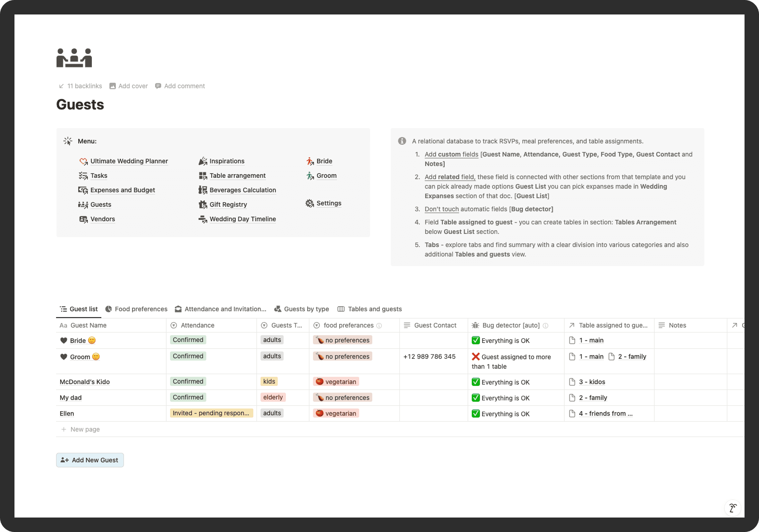The height and width of the screenshot is (532, 759).
Task: Click the Wedding Day Timeline icon
Action: (x=203, y=219)
